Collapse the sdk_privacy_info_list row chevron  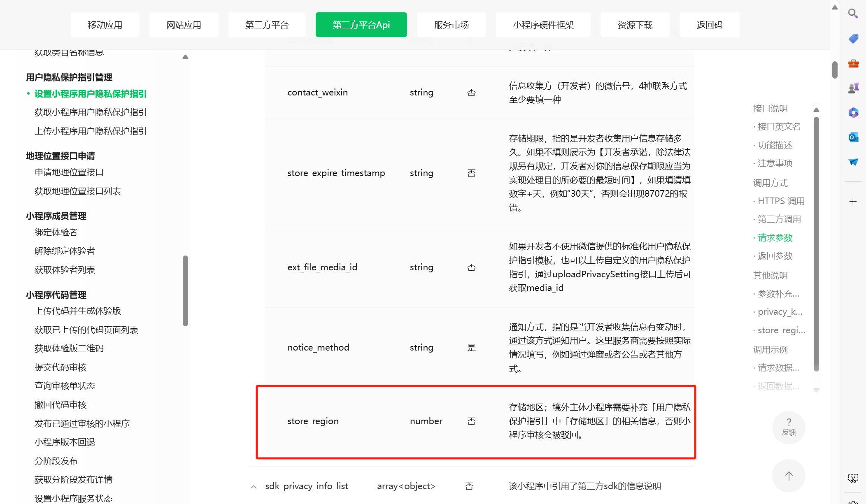pyautogui.click(x=254, y=487)
